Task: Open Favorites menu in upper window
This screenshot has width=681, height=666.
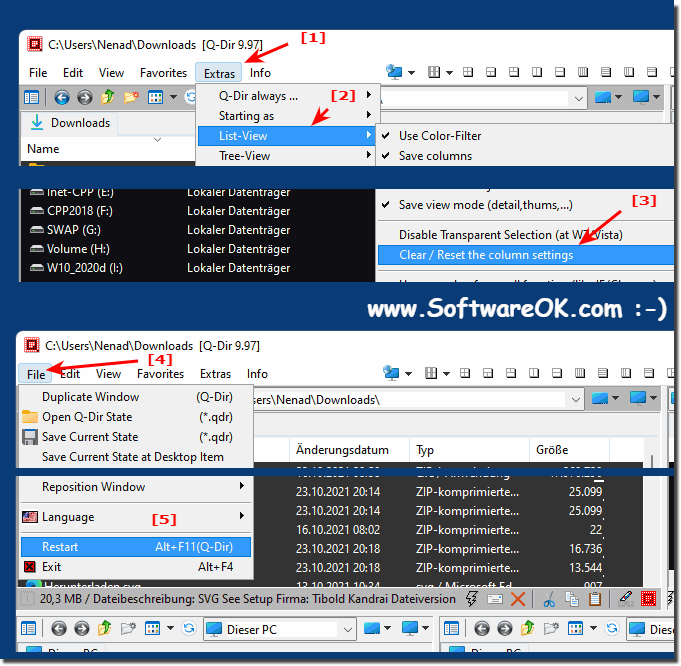Action: pyautogui.click(x=163, y=73)
